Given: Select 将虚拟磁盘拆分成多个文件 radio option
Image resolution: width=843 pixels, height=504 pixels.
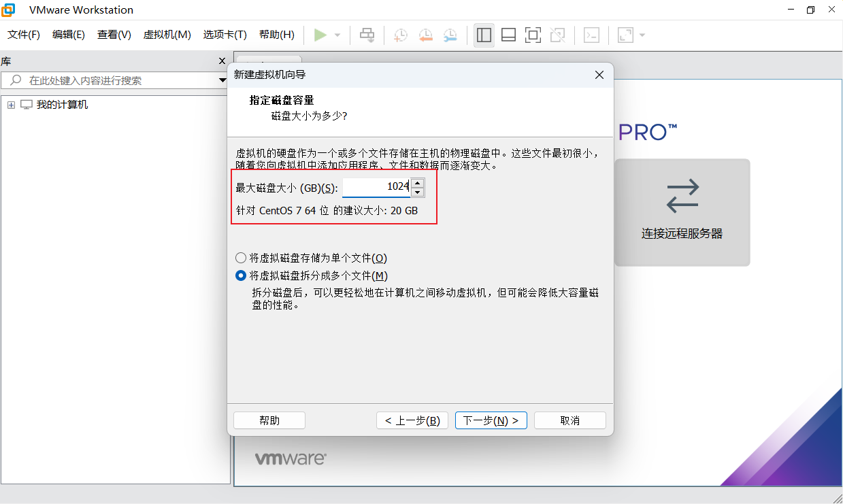Looking at the screenshot, I should [x=312, y=275].
